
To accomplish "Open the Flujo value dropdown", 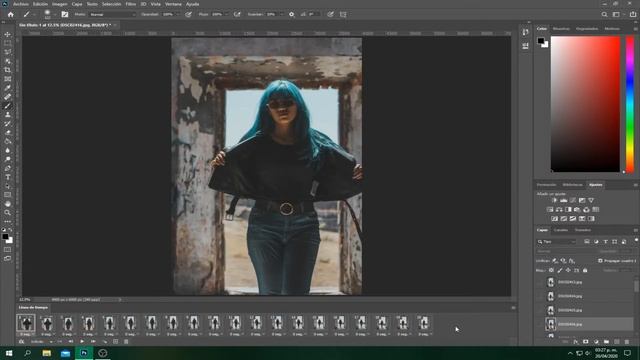I will 226,14.
